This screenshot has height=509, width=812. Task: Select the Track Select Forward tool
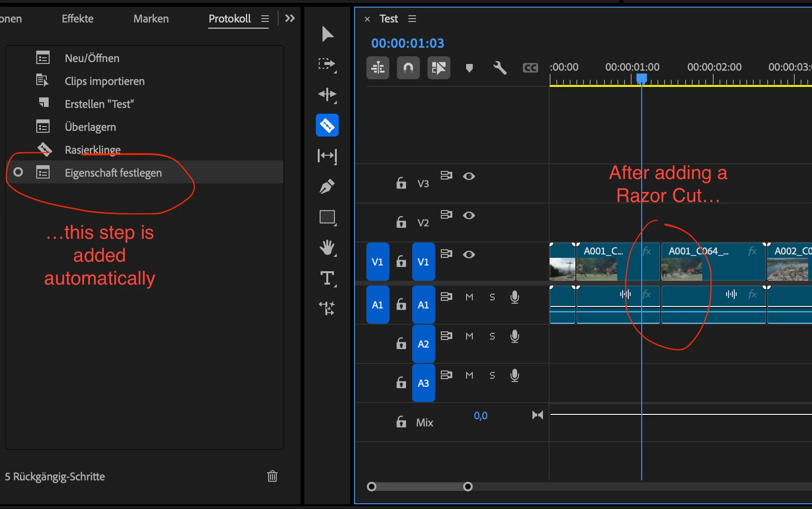327,64
